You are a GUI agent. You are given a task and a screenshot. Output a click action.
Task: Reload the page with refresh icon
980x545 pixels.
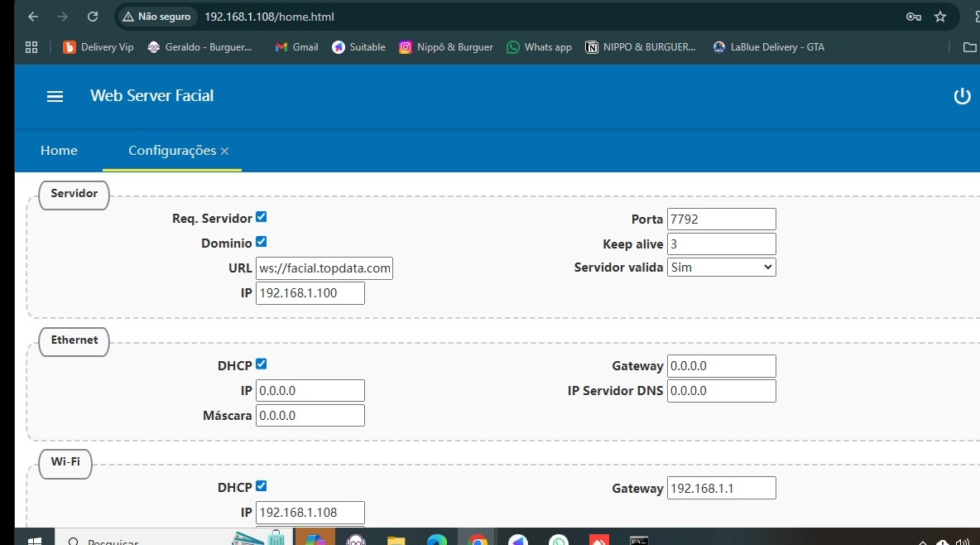pyautogui.click(x=93, y=17)
